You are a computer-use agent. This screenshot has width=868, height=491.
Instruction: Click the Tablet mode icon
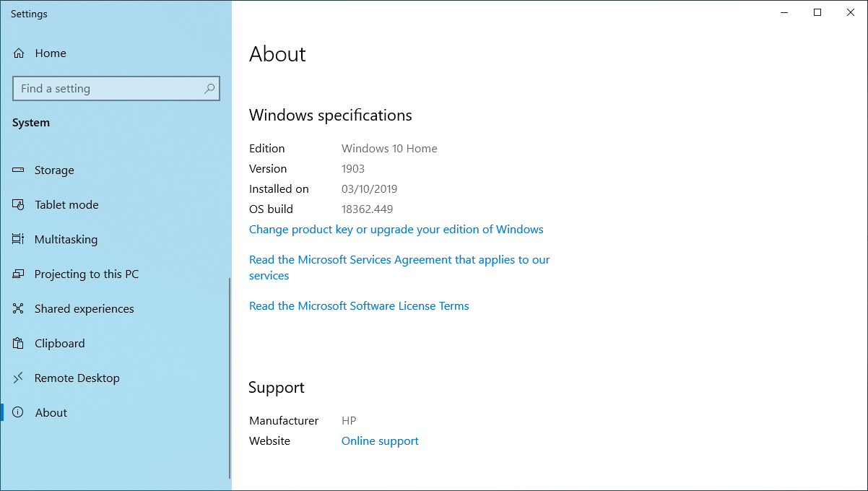point(17,204)
